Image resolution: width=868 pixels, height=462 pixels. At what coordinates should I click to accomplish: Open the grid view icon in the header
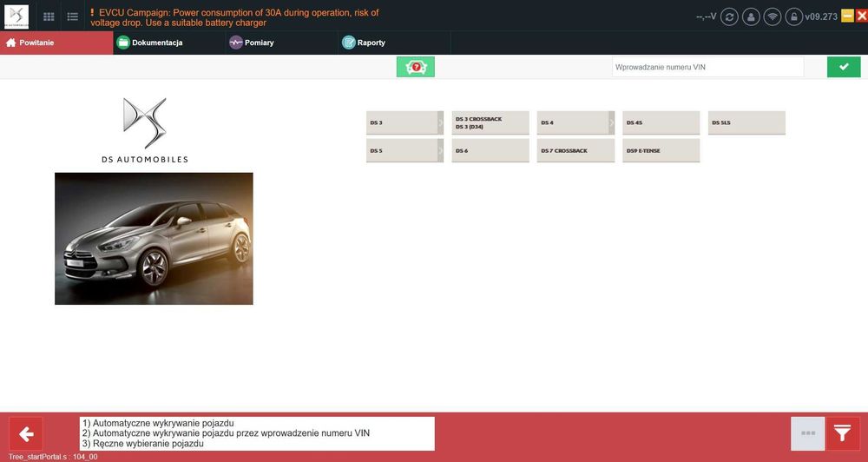(x=49, y=16)
